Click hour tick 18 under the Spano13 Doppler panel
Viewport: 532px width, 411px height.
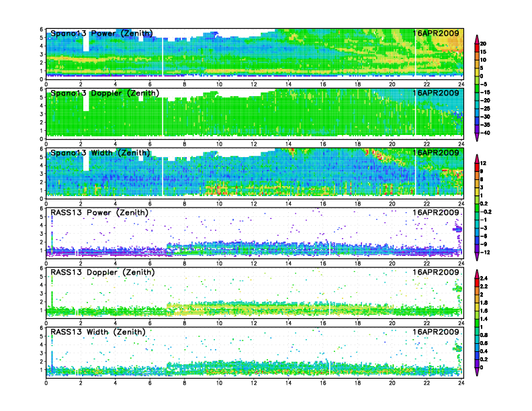(x=357, y=144)
